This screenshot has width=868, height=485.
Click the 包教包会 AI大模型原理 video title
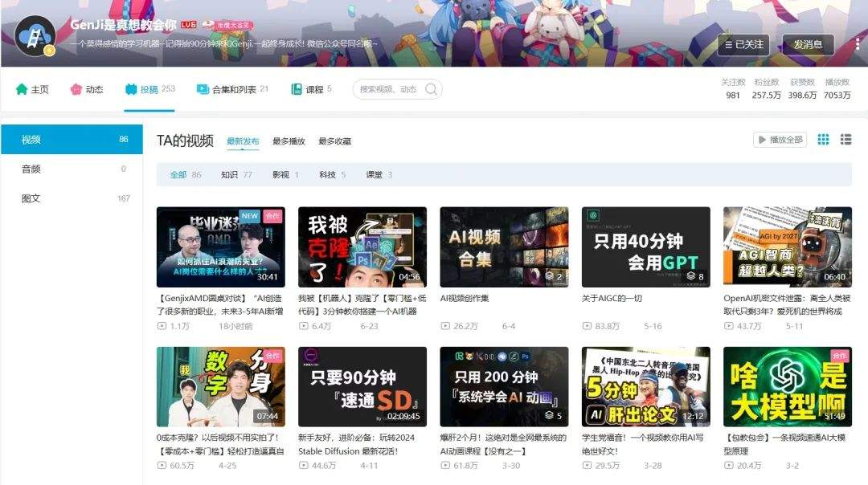tap(784, 444)
